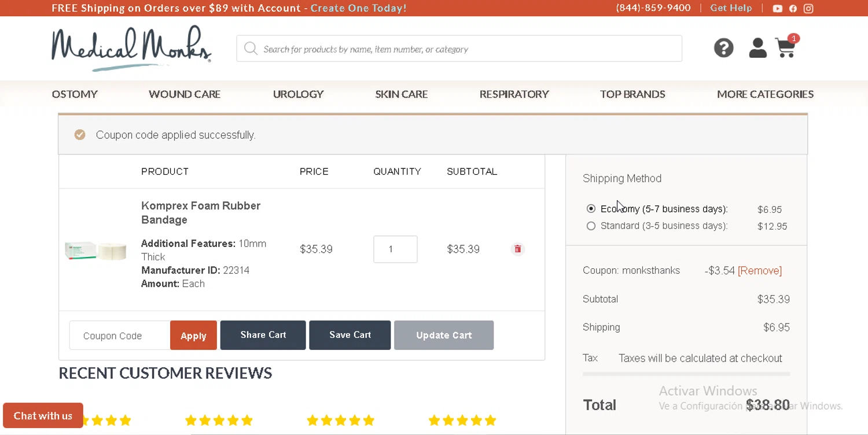The image size is (868, 435).
Task: Click the Get Help link
Action: click(731, 8)
